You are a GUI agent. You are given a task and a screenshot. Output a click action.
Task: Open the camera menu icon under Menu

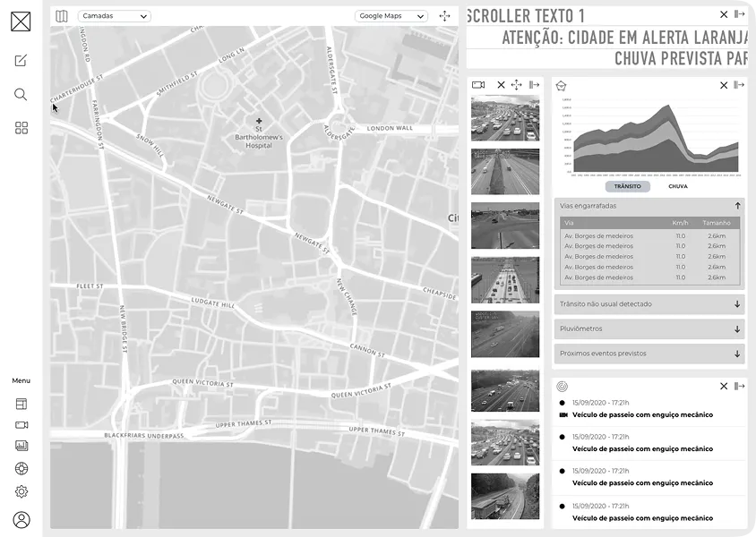click(21, 425)
